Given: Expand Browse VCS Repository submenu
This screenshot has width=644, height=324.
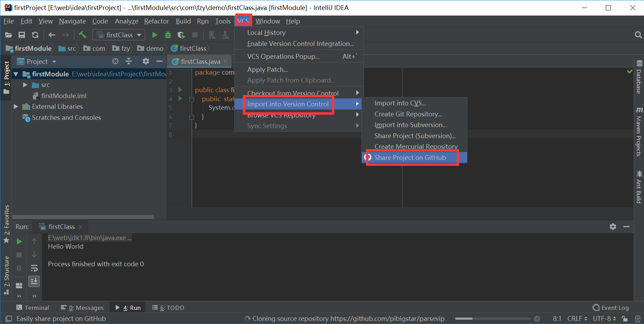Looking at the screenshot, I should [x=299, y=115].
